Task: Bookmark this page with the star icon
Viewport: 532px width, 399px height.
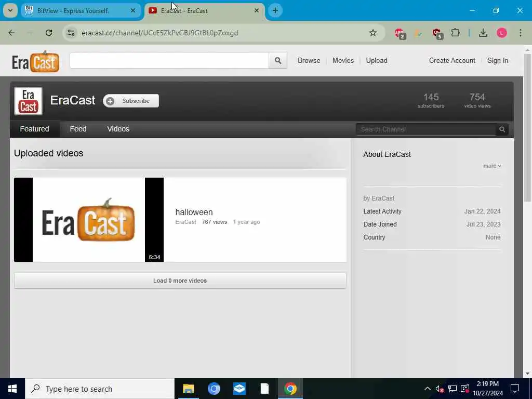Action: coord(373,33)
